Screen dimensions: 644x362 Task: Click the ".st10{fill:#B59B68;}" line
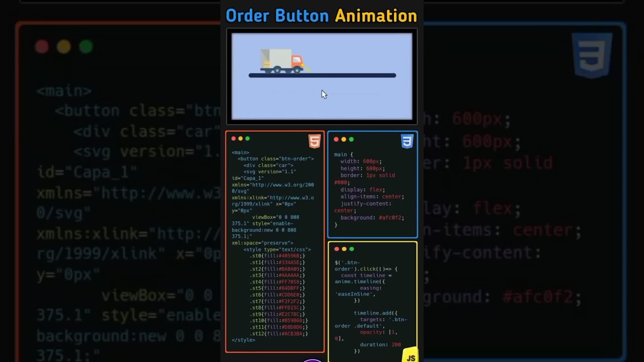279,321
